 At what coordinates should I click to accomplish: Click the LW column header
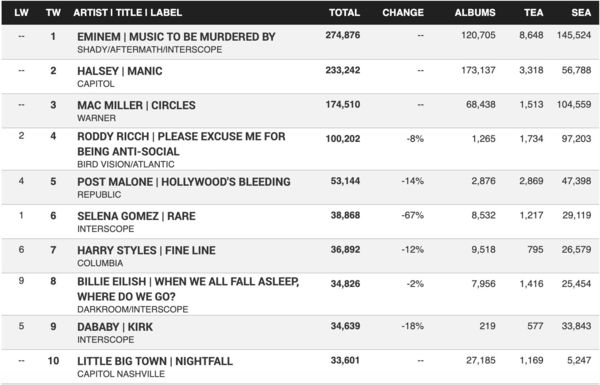click(21, 13)
